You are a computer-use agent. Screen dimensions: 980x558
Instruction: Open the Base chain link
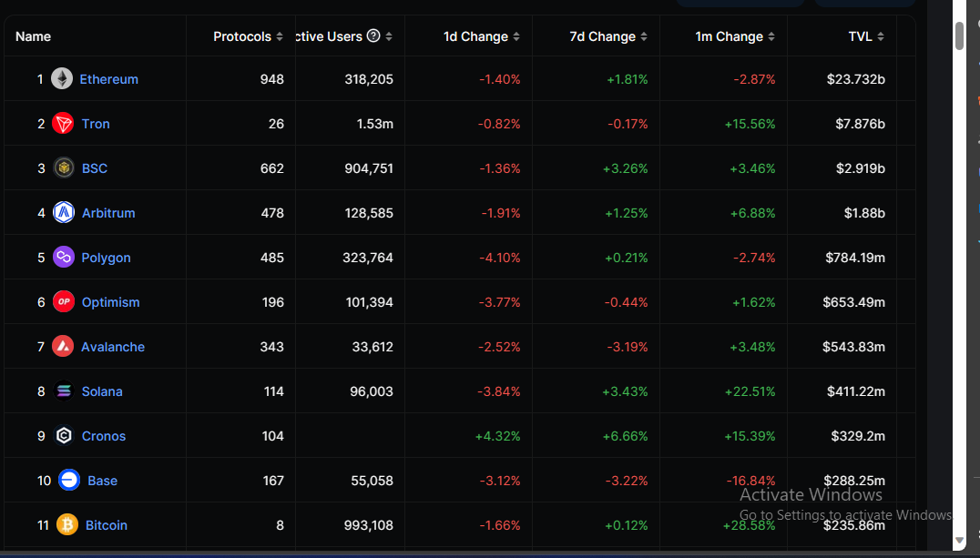[x=103, y=481]
